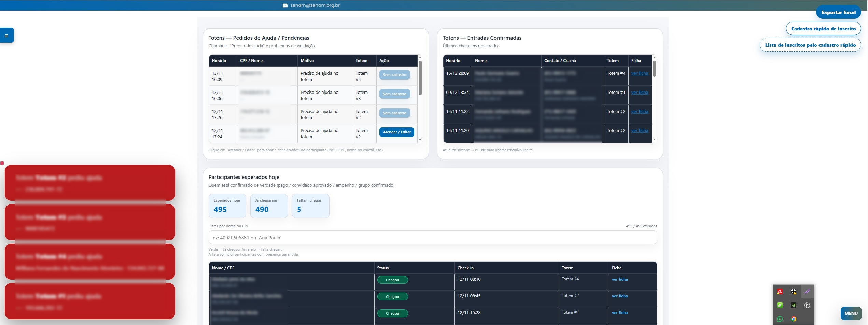The height and width of the screenshot is (325, 868).
Task: Click the Chegou status badge on the first participant
Action: (392, 280)
